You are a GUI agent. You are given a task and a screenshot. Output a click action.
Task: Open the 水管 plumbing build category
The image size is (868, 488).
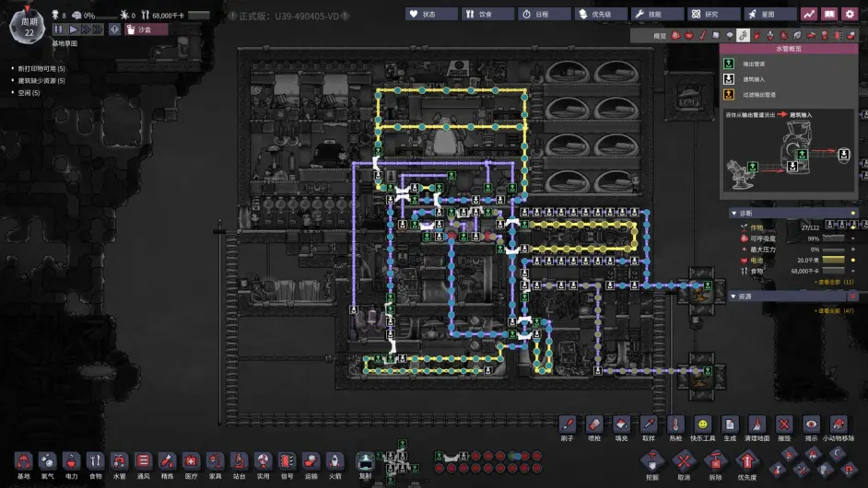(119, 465)
